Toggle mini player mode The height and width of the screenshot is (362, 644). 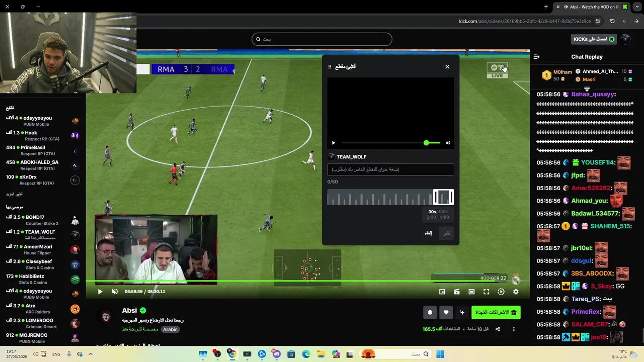pos(442,292)
